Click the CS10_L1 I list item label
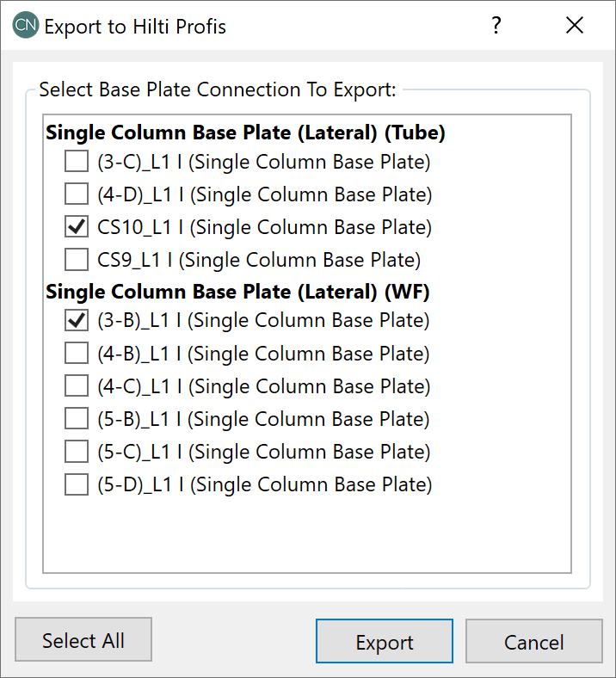Image resolution: width=616 pixels, height=678 pixels. tap(264, 227)
